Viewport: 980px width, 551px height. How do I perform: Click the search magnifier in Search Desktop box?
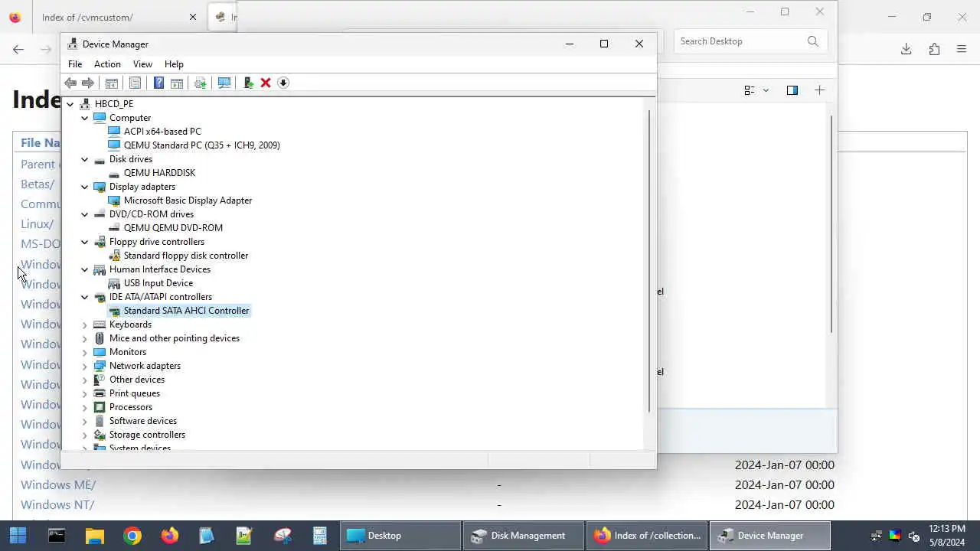pos(813,41)
